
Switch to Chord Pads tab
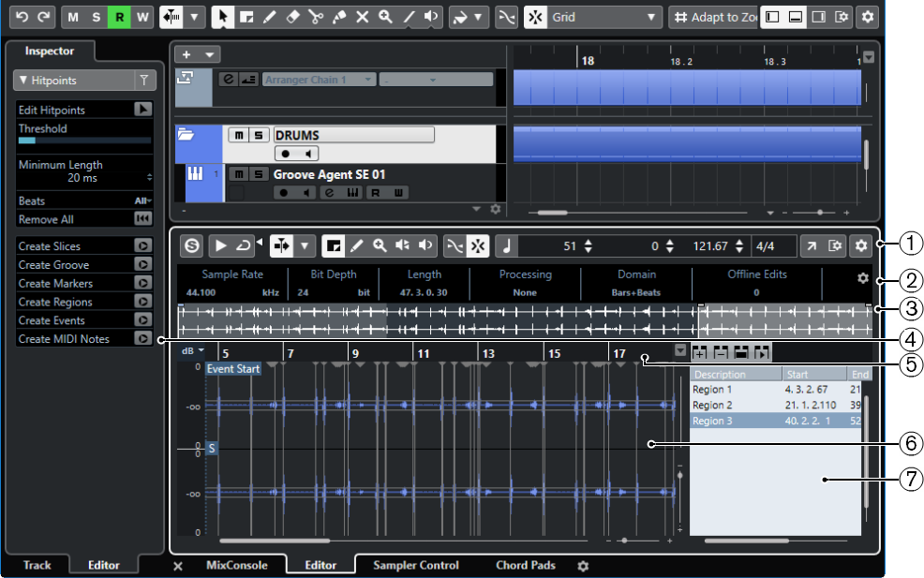526,565
